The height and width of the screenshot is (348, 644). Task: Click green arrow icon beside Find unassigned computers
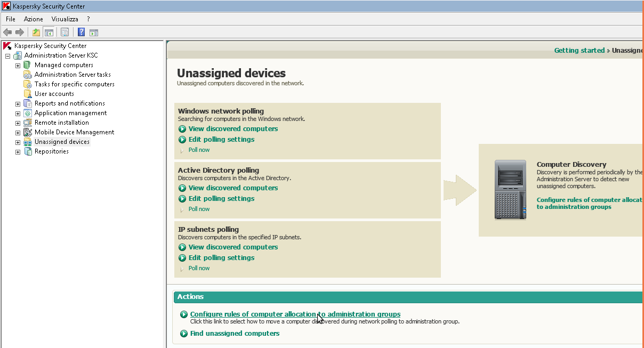pyautogui.click(x=184, y=334)
